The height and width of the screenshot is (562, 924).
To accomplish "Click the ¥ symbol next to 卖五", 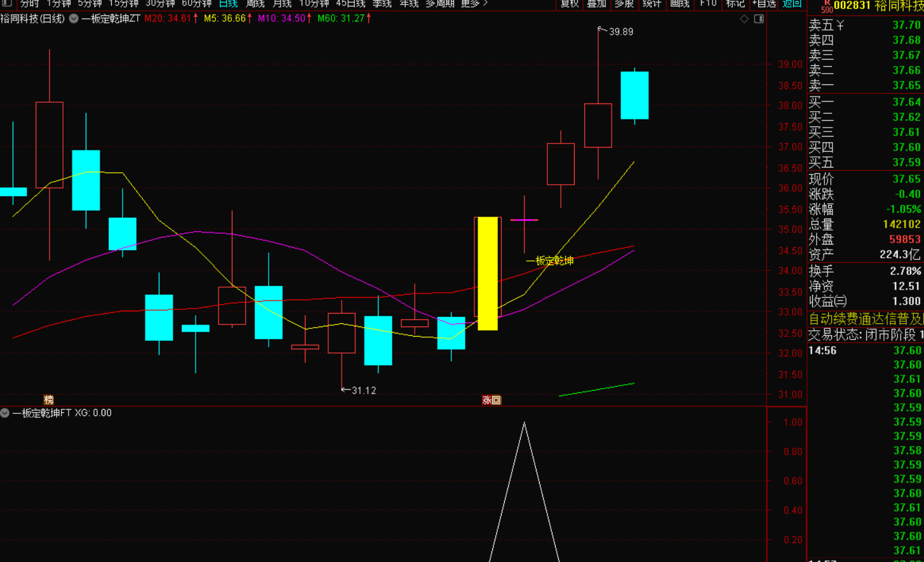I will coord(840,25).
